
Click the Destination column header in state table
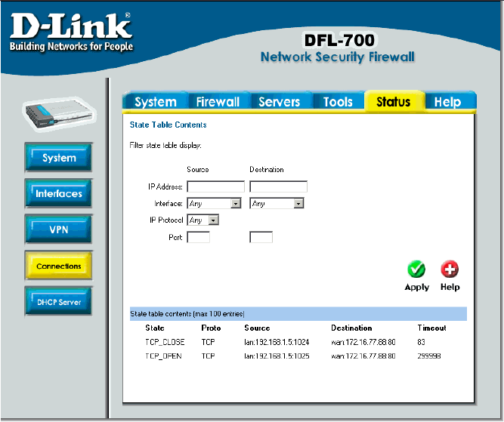pyautogui.click(x=351, y=328)
